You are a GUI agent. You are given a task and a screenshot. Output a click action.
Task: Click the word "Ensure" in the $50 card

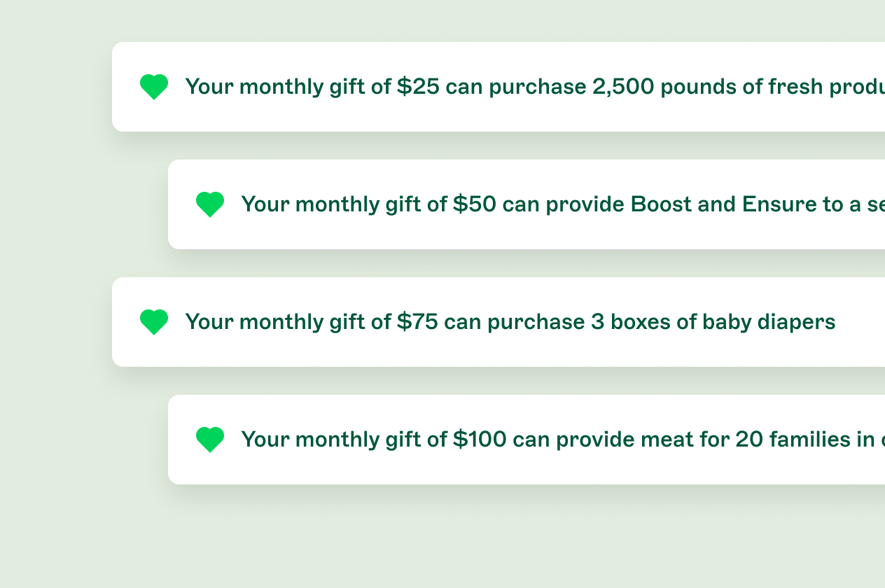(x=780, y=204)
